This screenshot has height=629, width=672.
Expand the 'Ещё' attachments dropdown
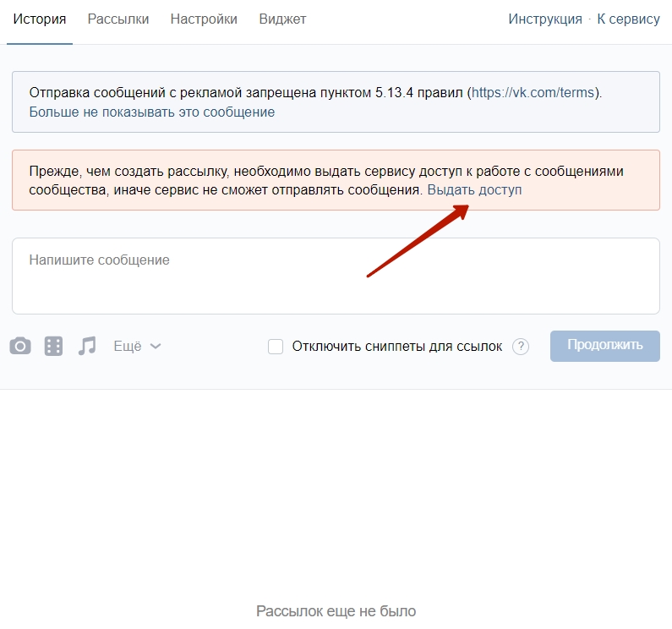click(x=137, y=346)
